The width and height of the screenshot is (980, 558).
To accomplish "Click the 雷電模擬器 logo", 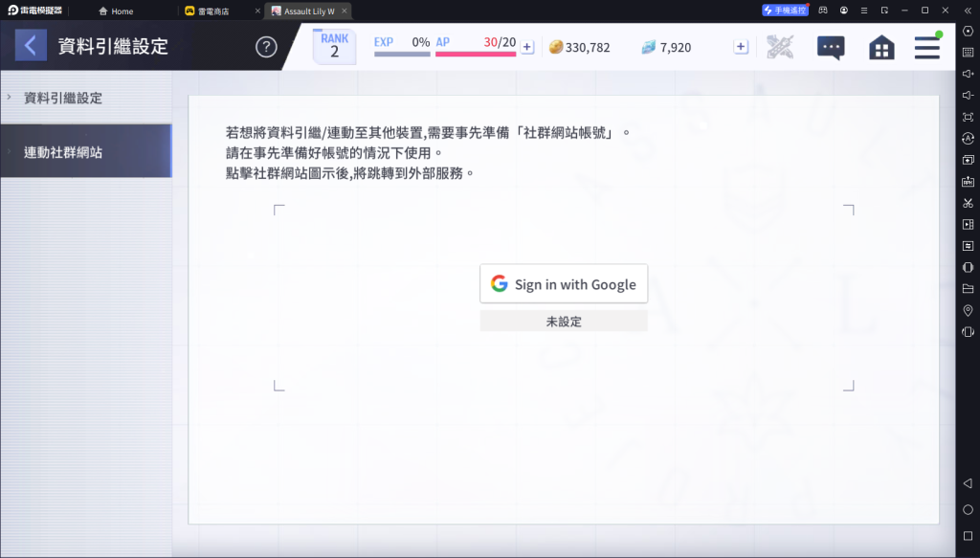I will pos(35,11).
